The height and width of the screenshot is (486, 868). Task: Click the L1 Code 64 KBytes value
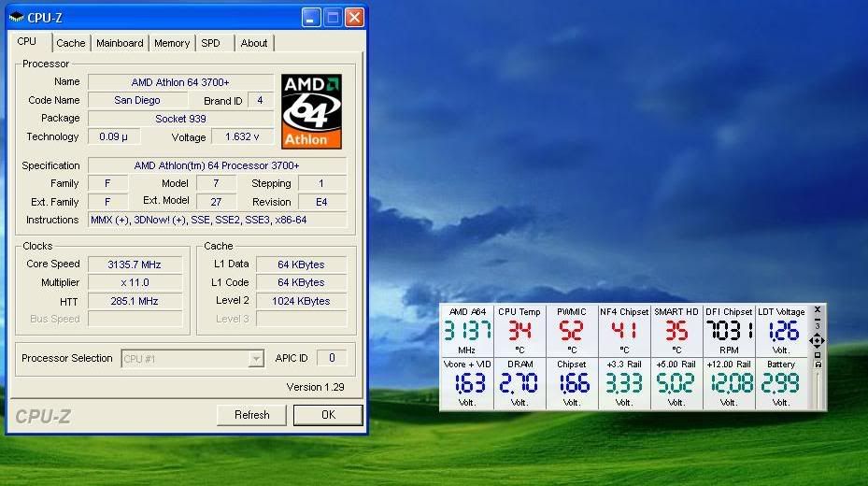pyautogui.click(x=301, y=283)
